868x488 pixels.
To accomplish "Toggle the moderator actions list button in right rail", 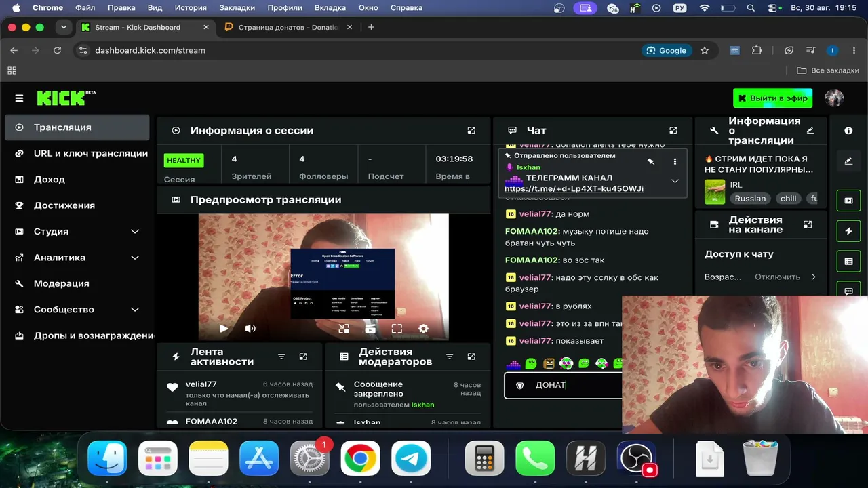I will click(848, 261).
